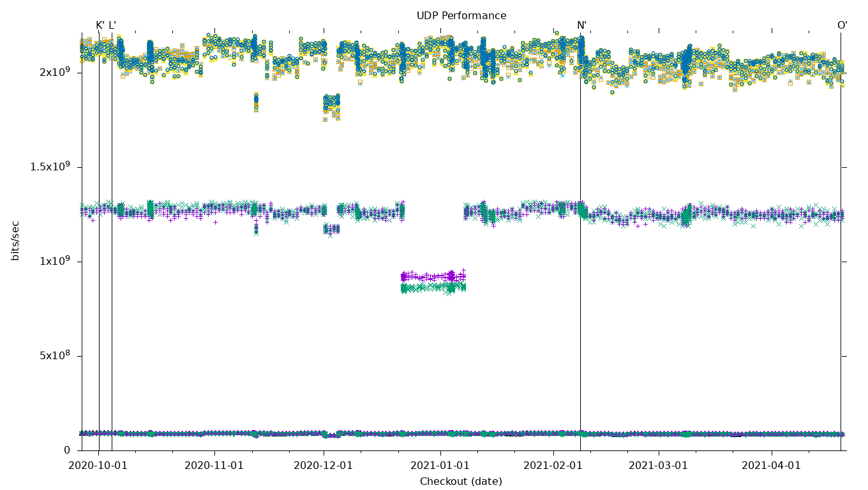Click the 'UDP Performance' chart title
The image size is (868, 490).
tap(461, 16)
